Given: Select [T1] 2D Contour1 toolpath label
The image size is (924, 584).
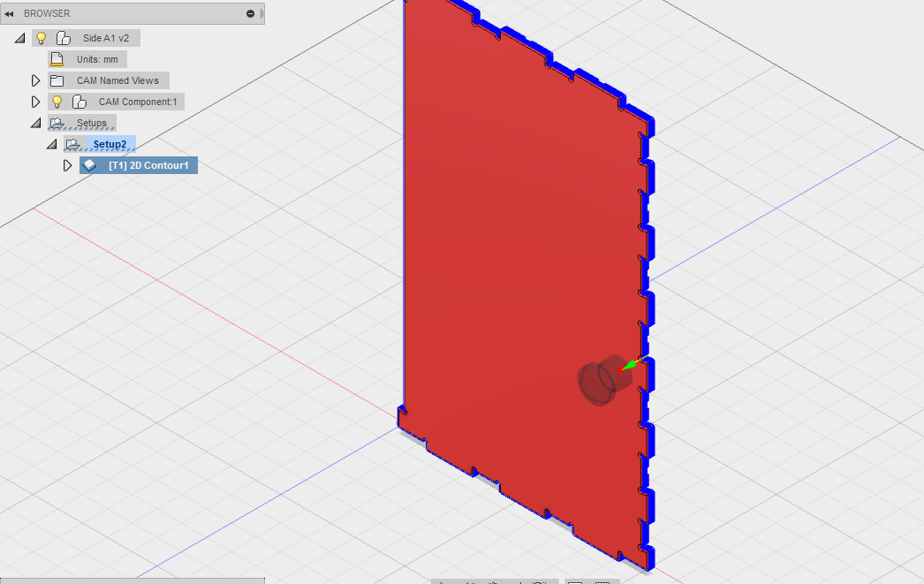Looking at the screenshot, I should click(x=148, y=165).
